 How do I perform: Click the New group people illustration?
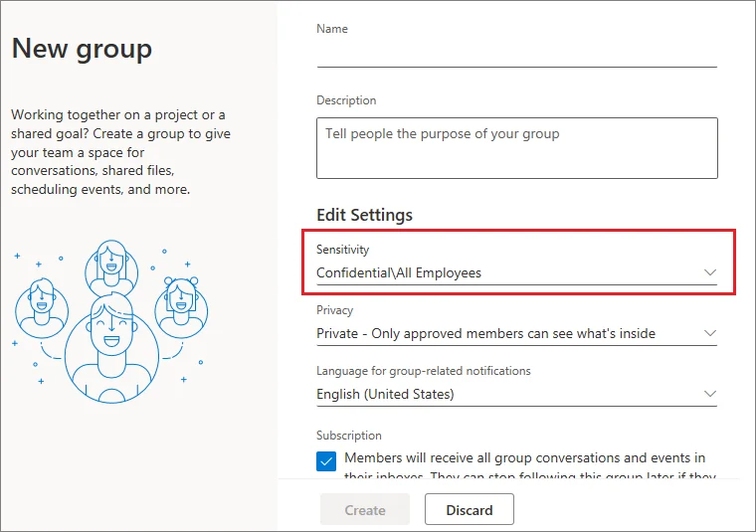(110, 321)
